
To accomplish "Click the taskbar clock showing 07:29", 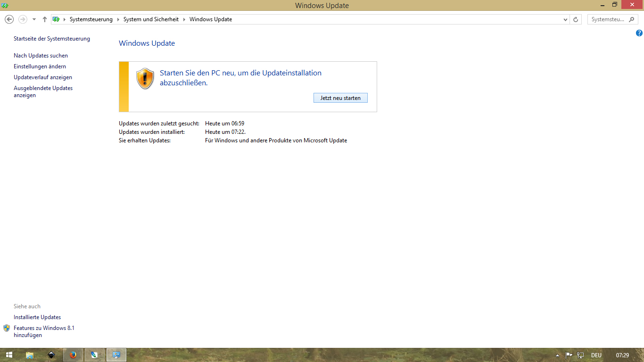I will coord(622,355).
